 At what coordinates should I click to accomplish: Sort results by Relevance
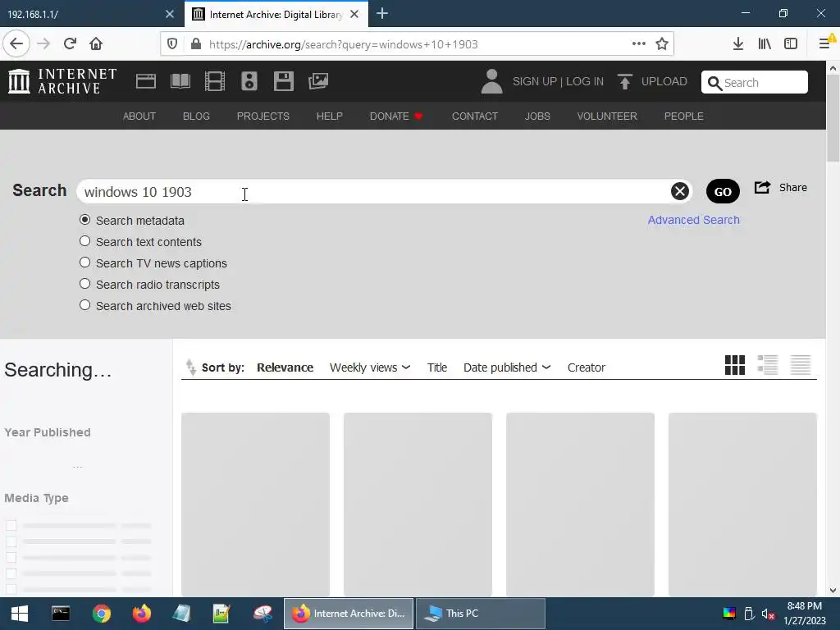(x=285, y=367)
